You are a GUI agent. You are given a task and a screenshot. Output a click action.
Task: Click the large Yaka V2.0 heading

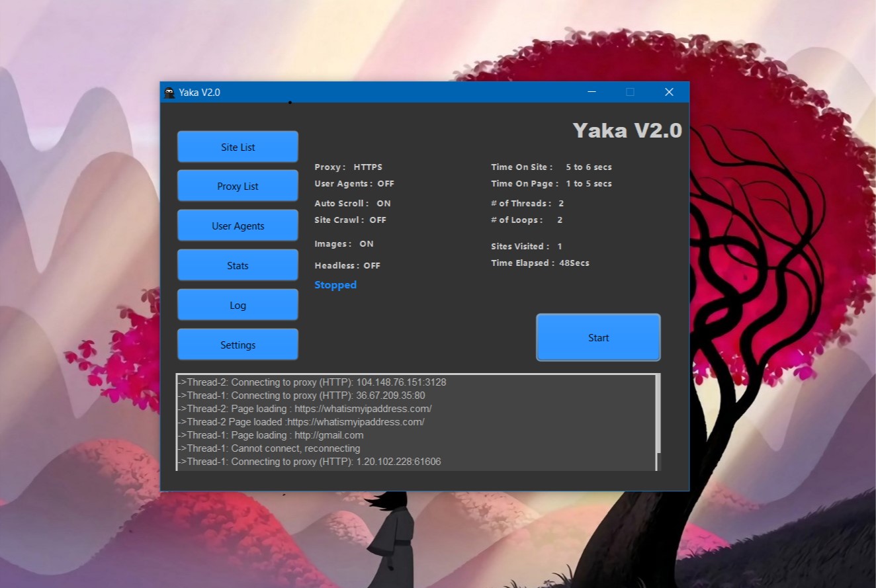click(x=627, y=130)
